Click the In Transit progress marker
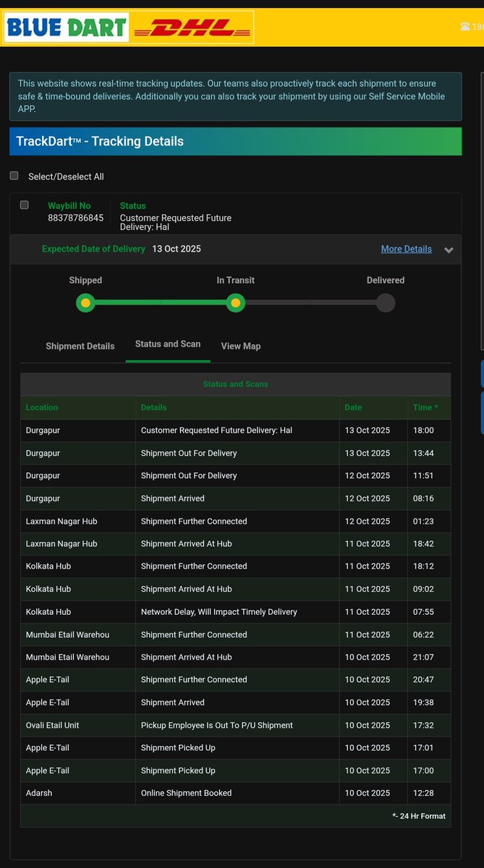Image resolution: width=484 pixels, height=868 pixels. point(235,302)
